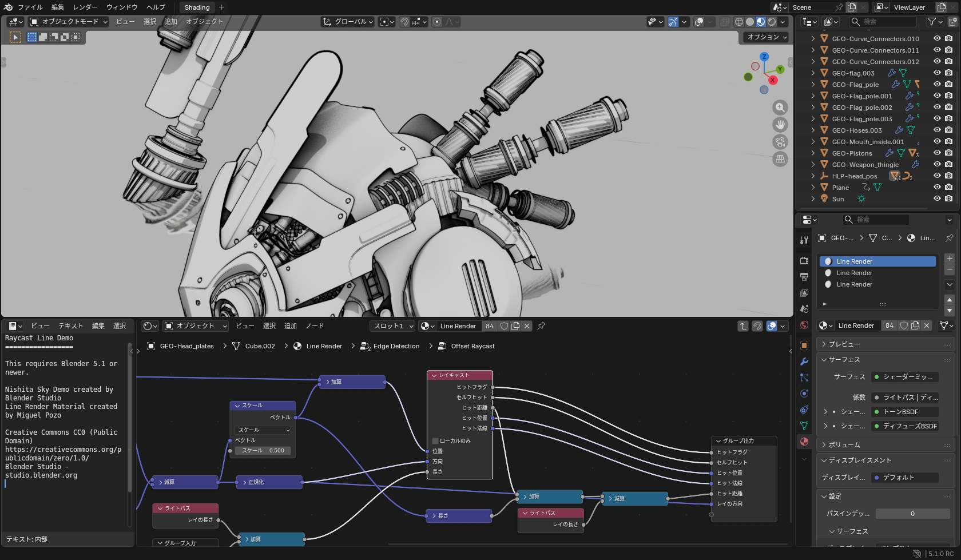Open World properties via the globe icon

point(804,325)
